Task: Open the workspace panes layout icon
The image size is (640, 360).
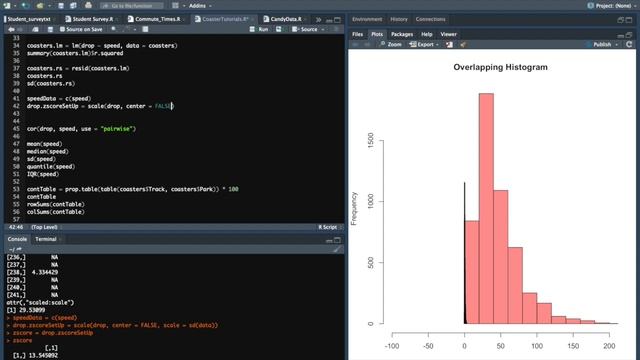Action: [175, 6]
